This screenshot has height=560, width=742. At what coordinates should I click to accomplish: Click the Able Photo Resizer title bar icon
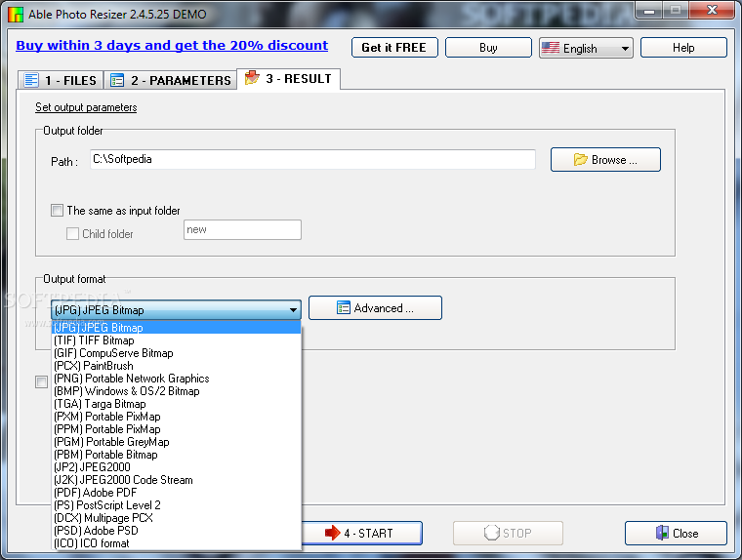pos(16,15)
